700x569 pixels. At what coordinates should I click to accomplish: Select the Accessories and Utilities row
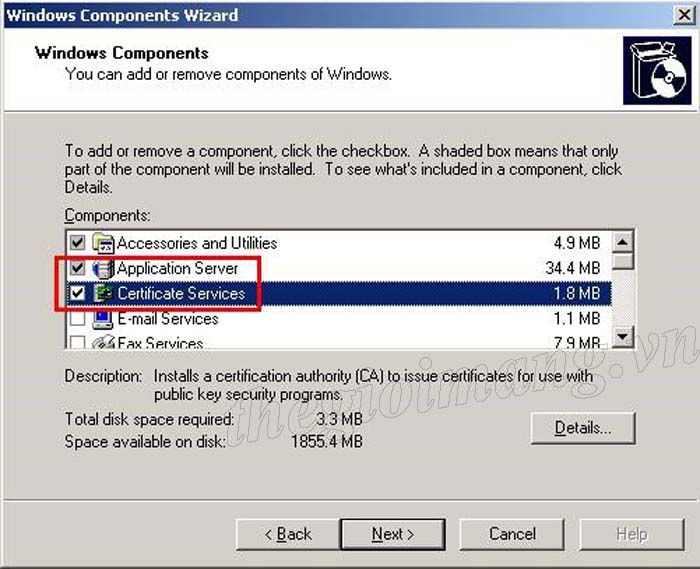click(x=338, y=243)
